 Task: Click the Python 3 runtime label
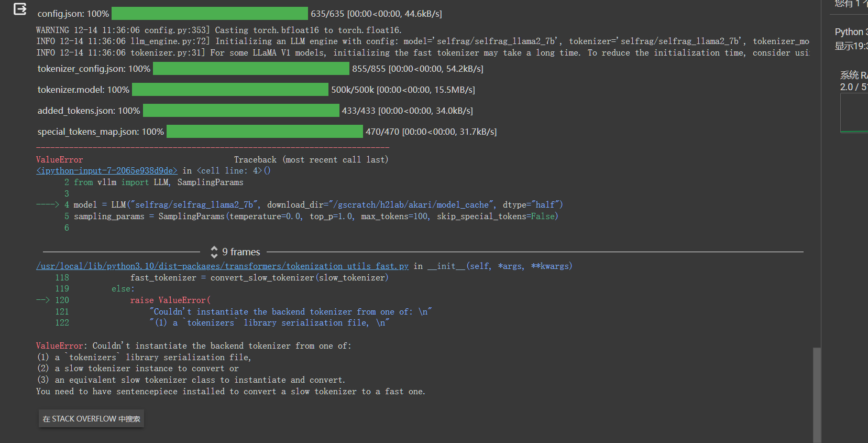[x=851, y=32]
